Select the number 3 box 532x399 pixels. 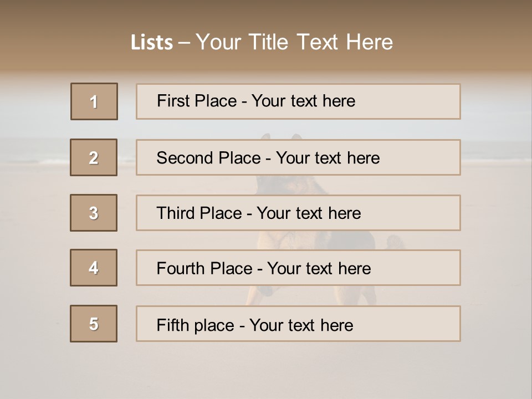click(94, 213)
